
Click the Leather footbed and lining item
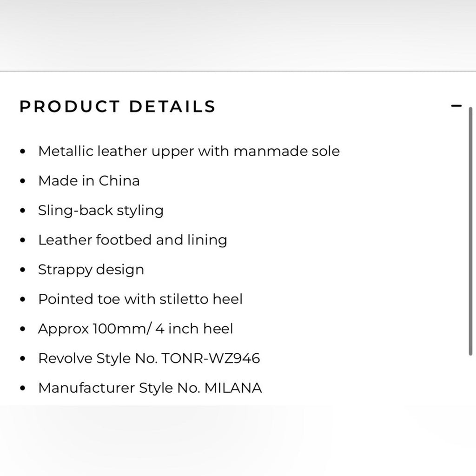click(133, 240)
